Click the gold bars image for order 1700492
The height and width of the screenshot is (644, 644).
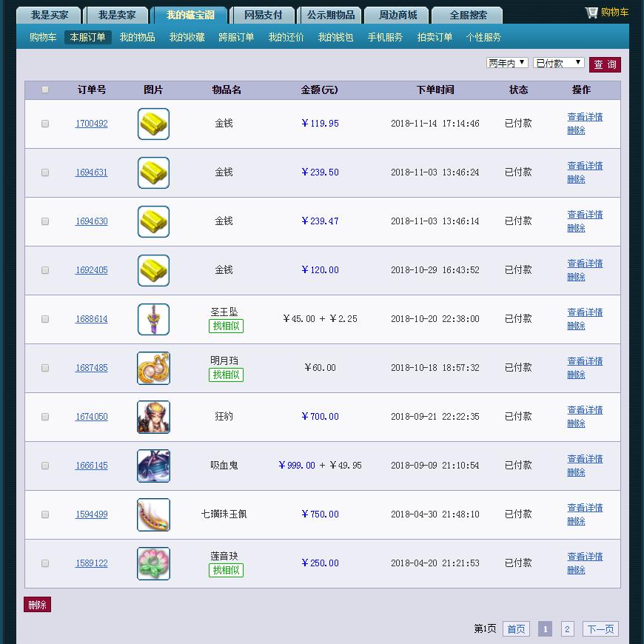[153, 124]
